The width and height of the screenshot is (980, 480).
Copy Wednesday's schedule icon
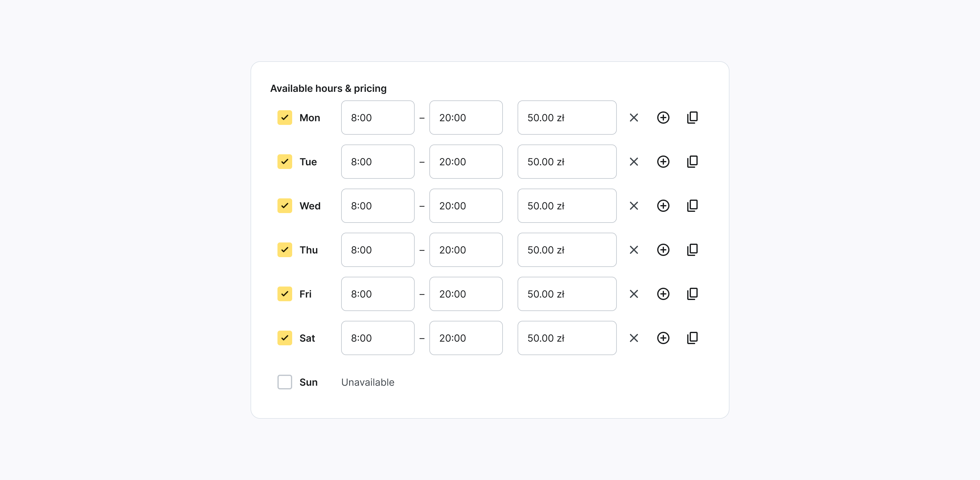[x=692, y=206]
